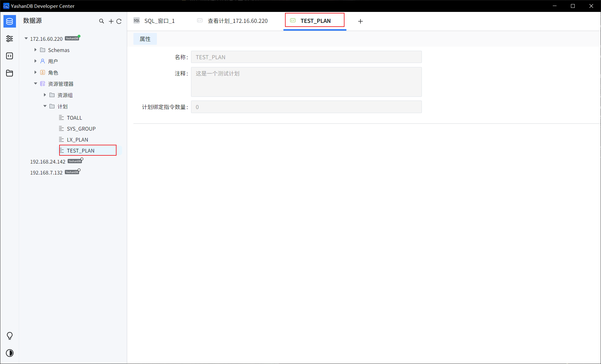Screen dimensions: 601x364
Task: Switch to 查看计划_172.16.60.220 tab
Action: (x=232, y=21)
